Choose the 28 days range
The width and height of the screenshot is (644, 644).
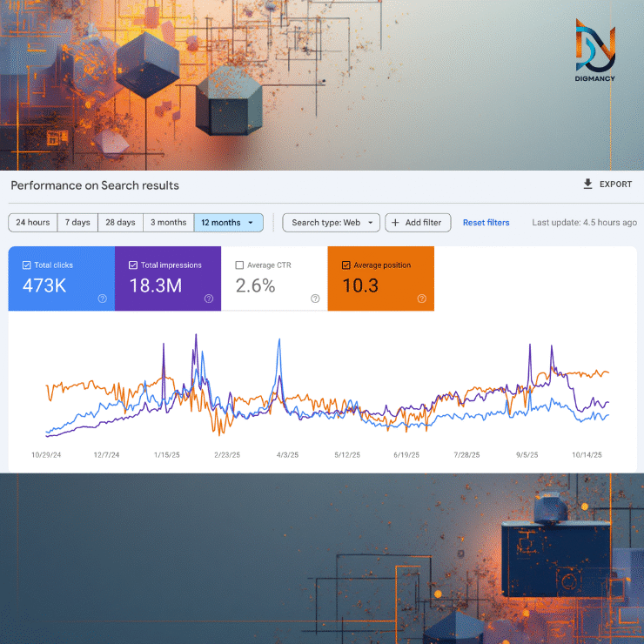(120, 223)
